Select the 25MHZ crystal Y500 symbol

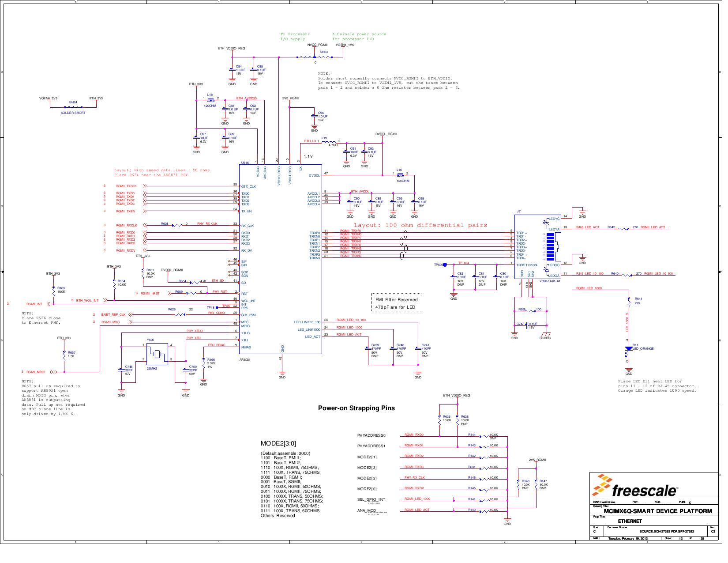(x=157, y=353)
